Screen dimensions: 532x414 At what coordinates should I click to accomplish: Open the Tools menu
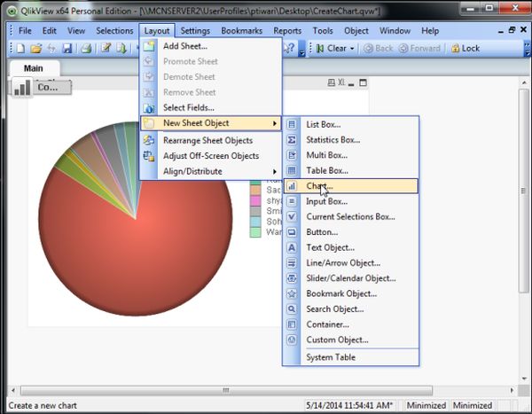click(x=323, y=31)
